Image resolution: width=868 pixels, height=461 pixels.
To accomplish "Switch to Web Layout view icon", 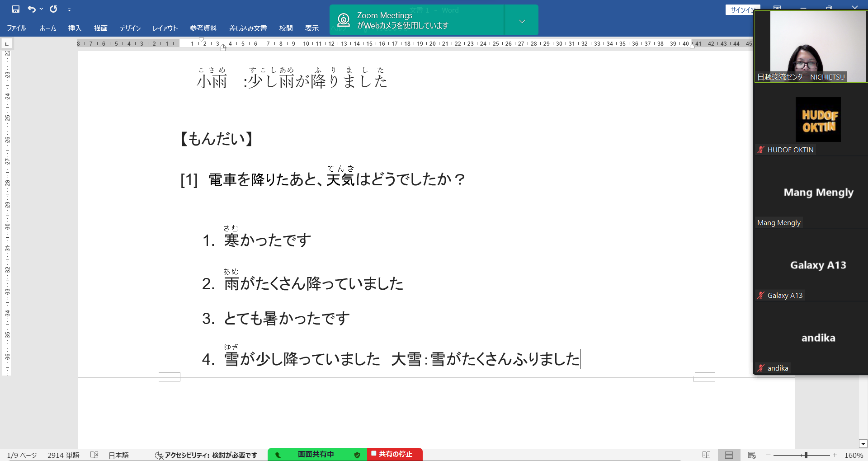I will pos(752,455).
